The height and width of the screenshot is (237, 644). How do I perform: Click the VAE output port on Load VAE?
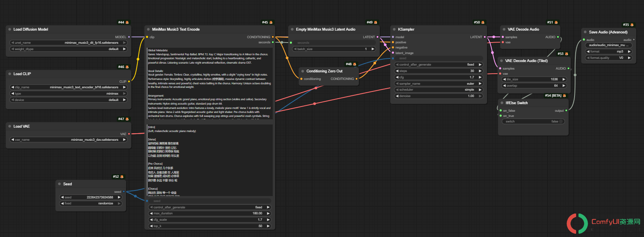tap(129, 134)
